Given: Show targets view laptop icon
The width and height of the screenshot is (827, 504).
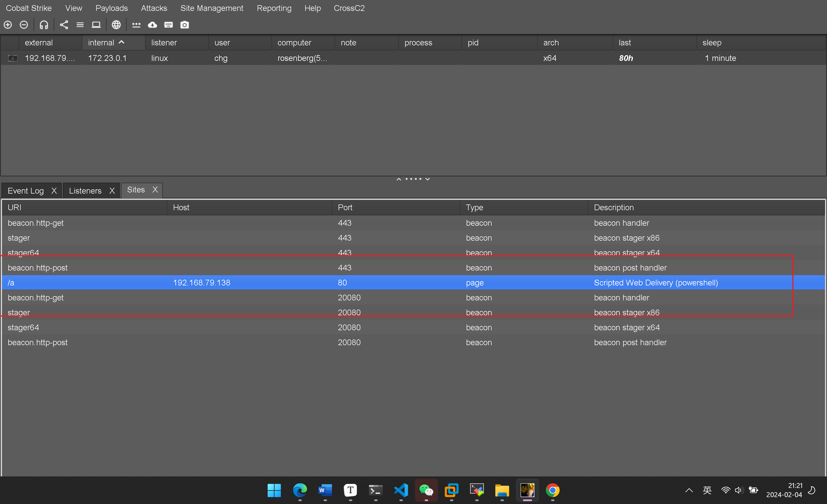Looking at the screenshot, I should pyautogui.click(x=96, y=25).
